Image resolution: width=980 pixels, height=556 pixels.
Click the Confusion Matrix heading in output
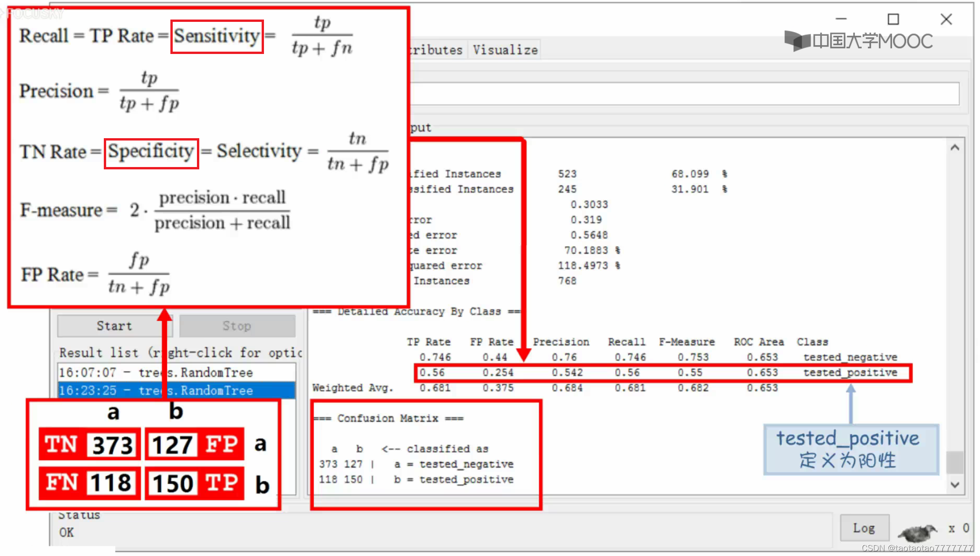[388, 418]
